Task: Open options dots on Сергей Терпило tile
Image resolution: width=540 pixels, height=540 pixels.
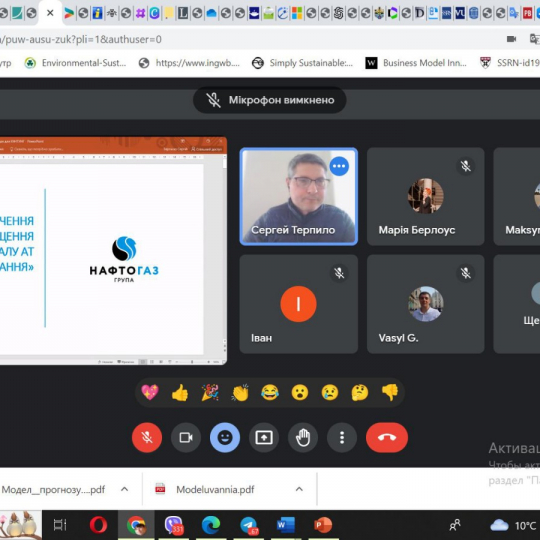Action: [x=339, y=166]
